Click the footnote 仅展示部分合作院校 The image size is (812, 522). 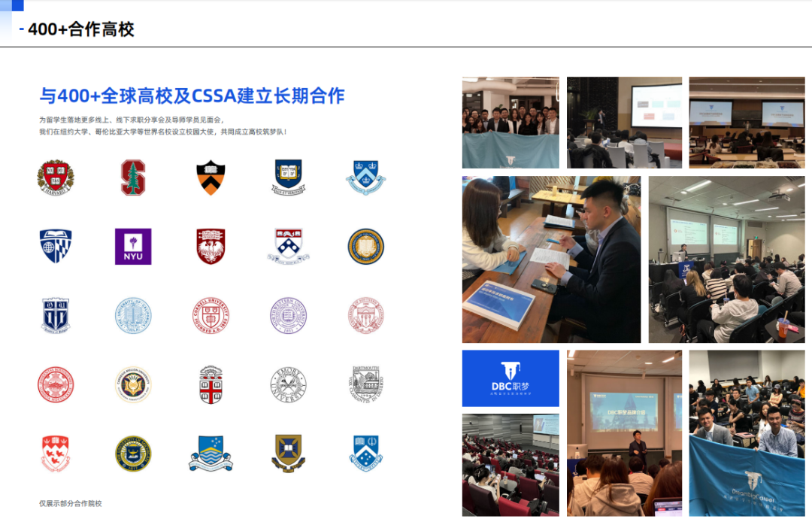click(x=71, y=503)
